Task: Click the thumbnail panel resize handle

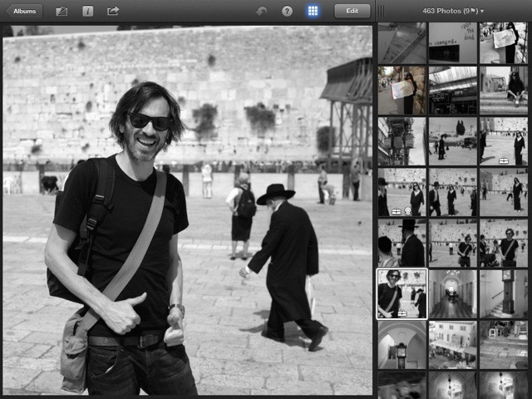Action: tap(380, 11)
